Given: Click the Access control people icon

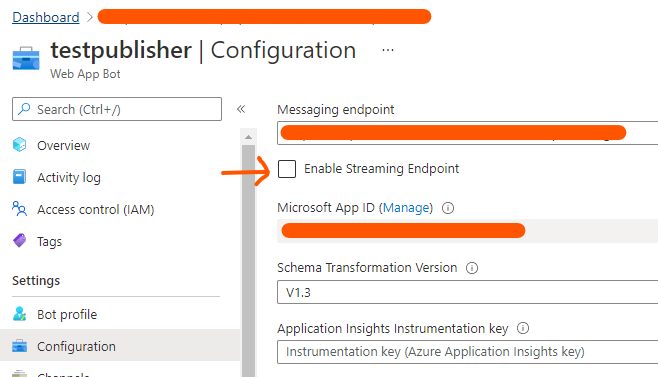Looking at the screenshot, I should point(19,209).
